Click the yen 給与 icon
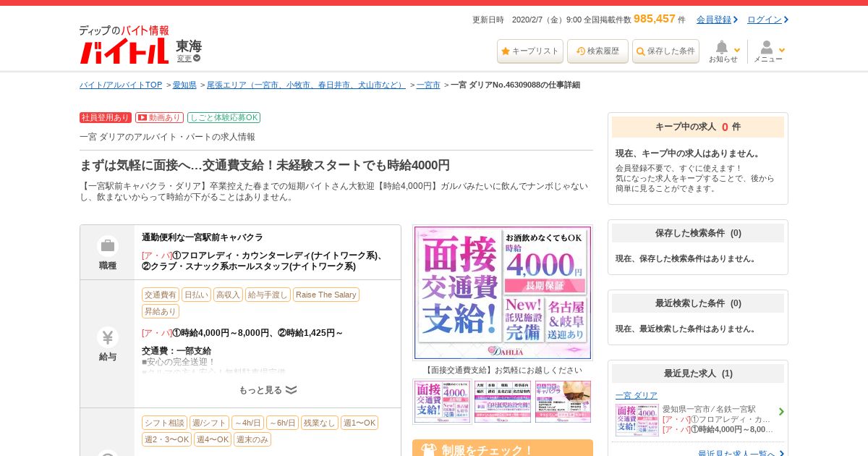This screenshot has height=456, width=868. tap(107, 337)
